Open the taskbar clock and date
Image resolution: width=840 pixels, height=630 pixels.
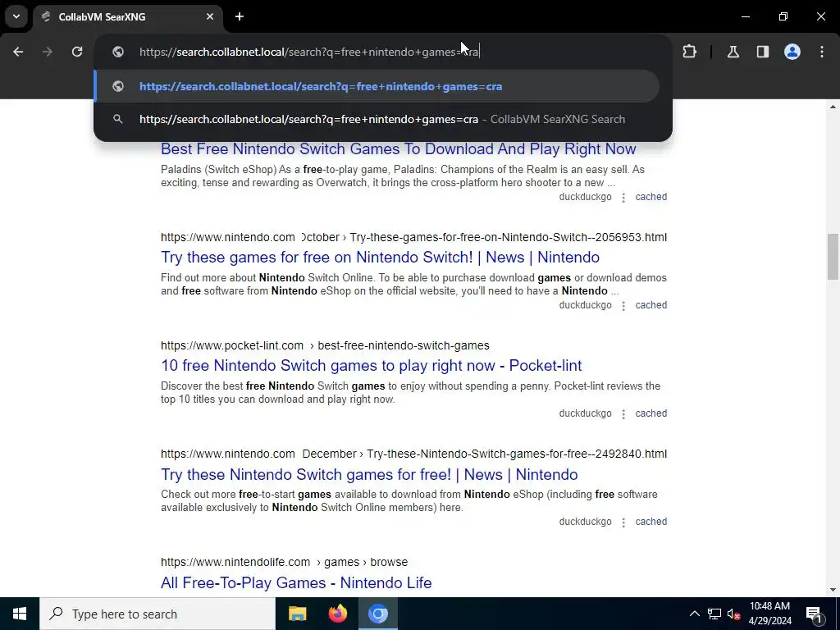[x=769, y=614]
